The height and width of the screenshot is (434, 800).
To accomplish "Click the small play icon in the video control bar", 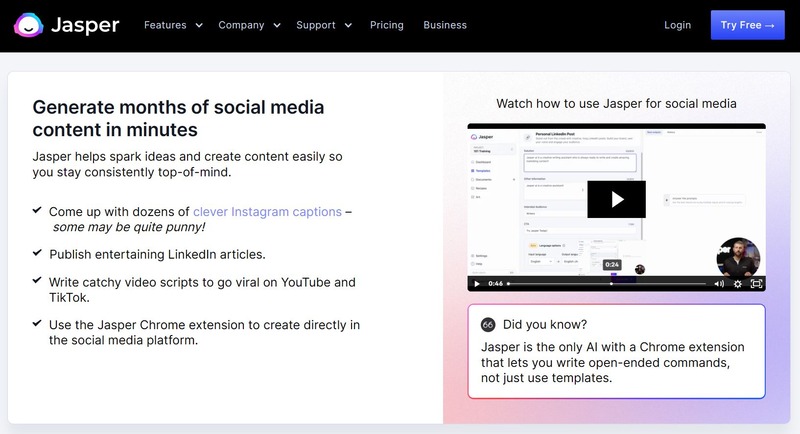I will click(477, 284).
